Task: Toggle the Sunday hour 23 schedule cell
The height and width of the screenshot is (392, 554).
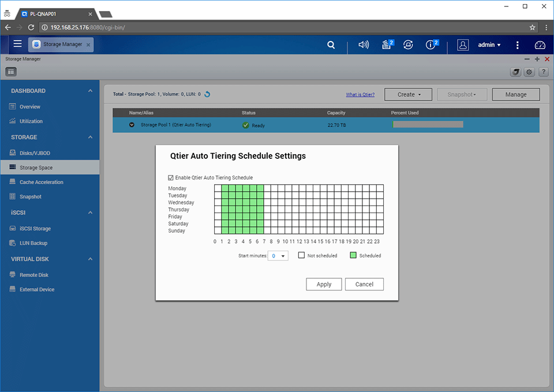Action: coord(380,230)
